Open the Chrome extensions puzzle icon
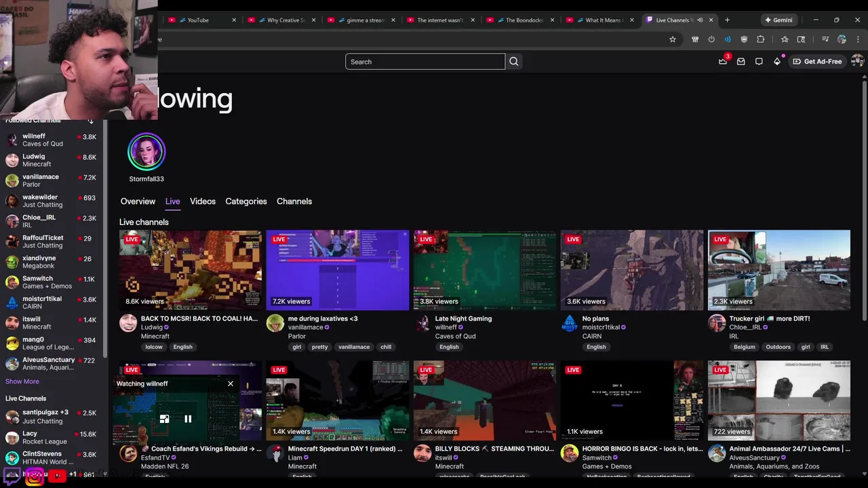The image size is (868, 488). (760, 39)
